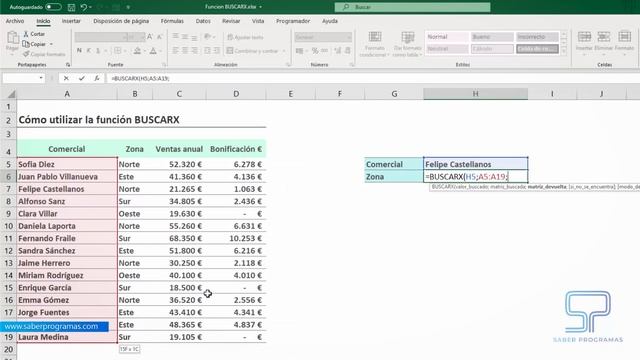
Task: Go to the Revisar tab
Action: pos(231,21)
